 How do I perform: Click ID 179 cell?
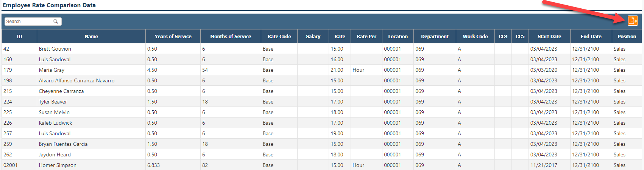(x=19, y=70)
